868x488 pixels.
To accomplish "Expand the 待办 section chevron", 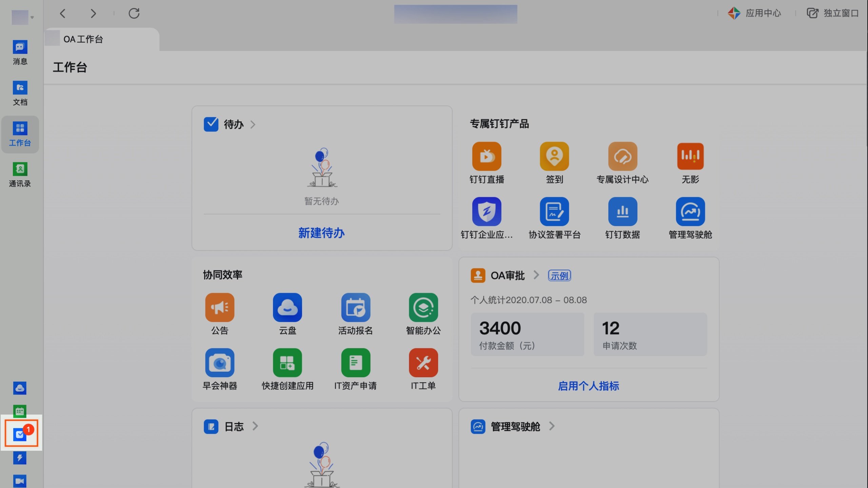I will (253, 124).
